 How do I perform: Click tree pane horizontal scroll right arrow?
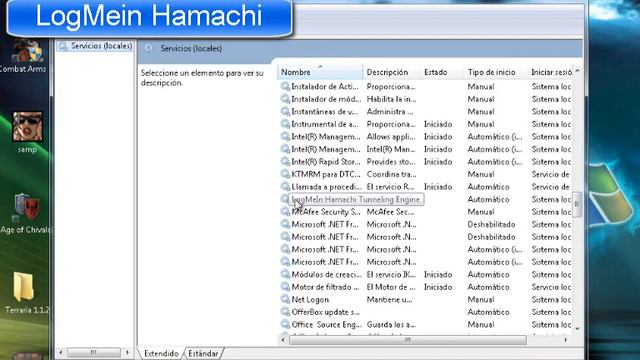pyautogui.click(x=127, y=352)
